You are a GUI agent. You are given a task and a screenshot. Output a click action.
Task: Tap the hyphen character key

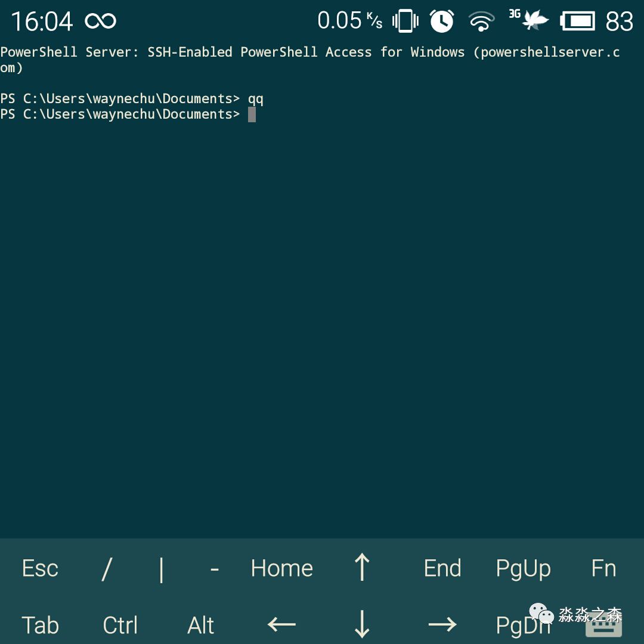(x=214, y=568)
